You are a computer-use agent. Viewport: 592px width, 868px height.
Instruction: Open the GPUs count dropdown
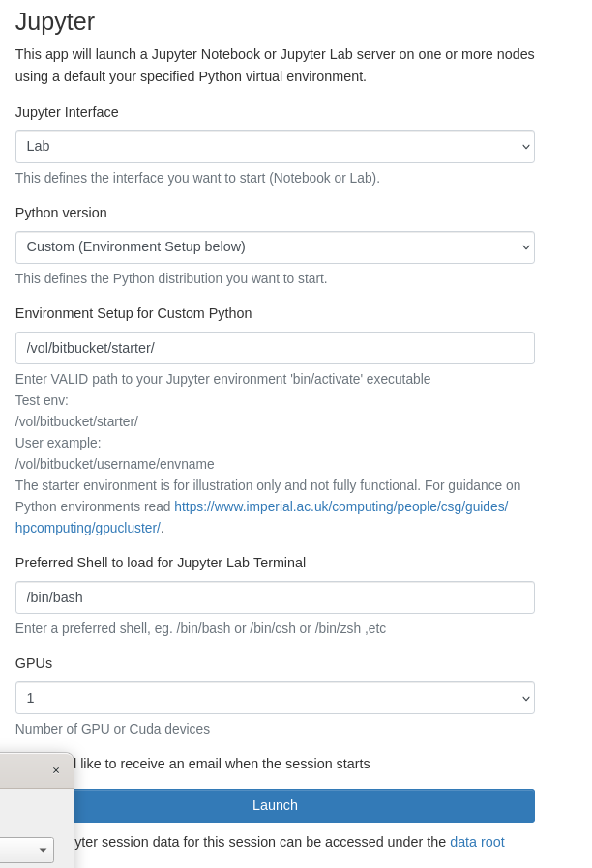[275, 698]
